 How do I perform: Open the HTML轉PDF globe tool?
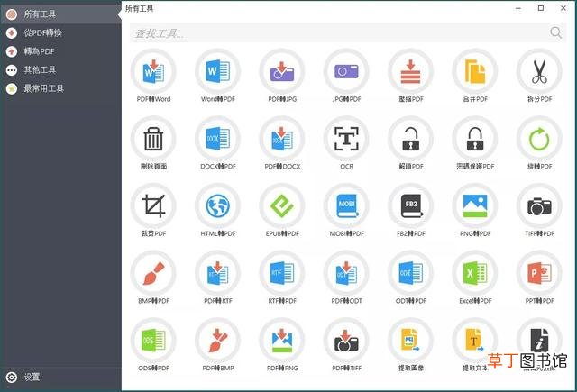pyautogui.click(x=218, y=206)
